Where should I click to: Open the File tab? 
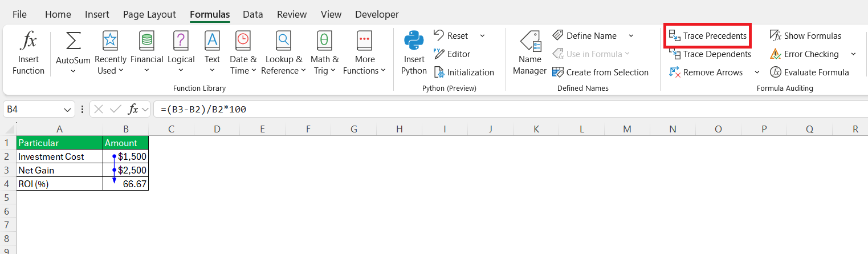coord(19,14)
